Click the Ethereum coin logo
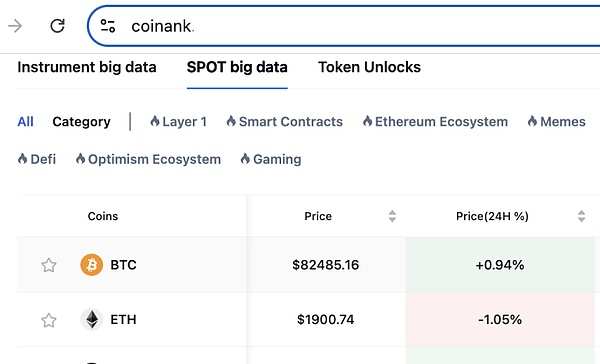This screenshot has width=600, height=364. coord(91,319)
